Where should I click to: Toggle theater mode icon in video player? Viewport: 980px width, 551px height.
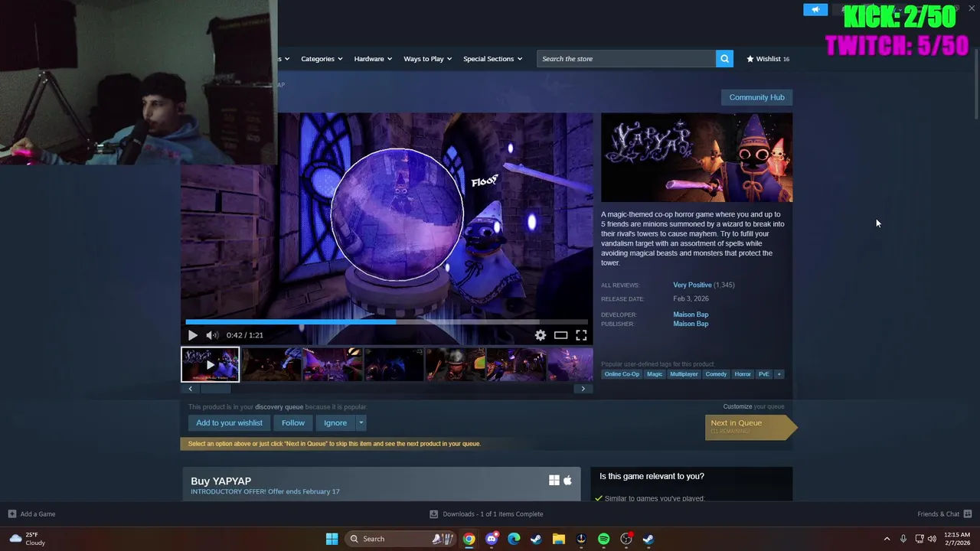(561, 335)
